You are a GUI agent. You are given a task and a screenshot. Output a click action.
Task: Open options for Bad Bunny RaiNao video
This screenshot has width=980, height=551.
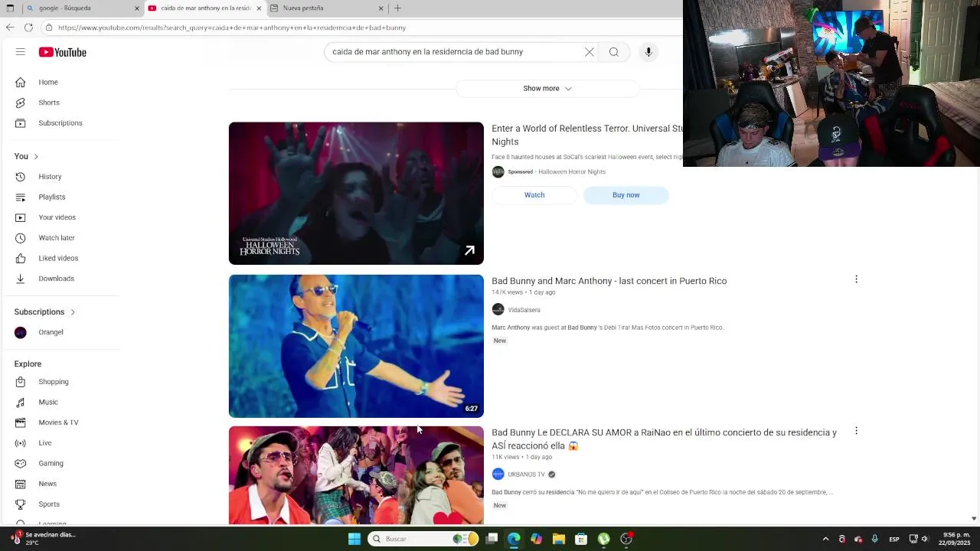[x=856, y=431]
